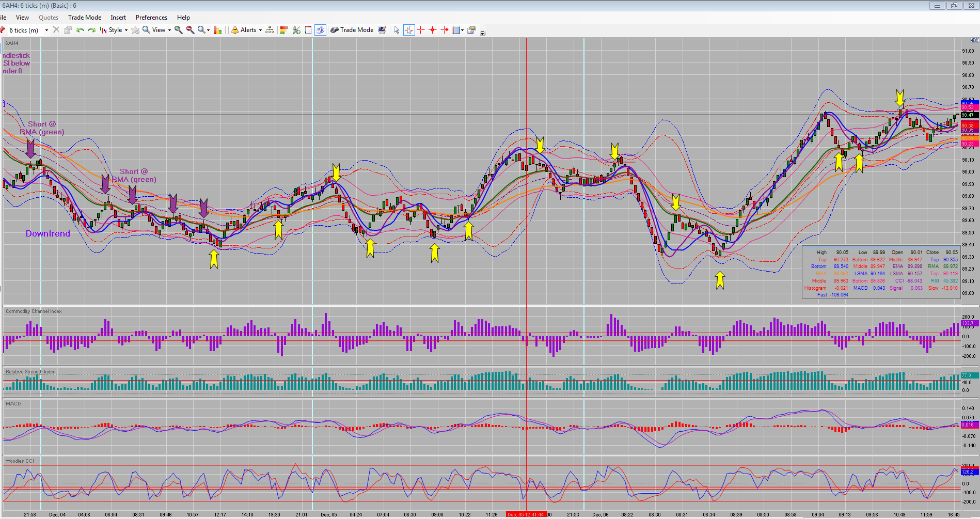Select the red crosshair with right-side dot
Image resolution: width=980 pixels, height=519 pixels.
pyautogui.click(x=445, y=30)
